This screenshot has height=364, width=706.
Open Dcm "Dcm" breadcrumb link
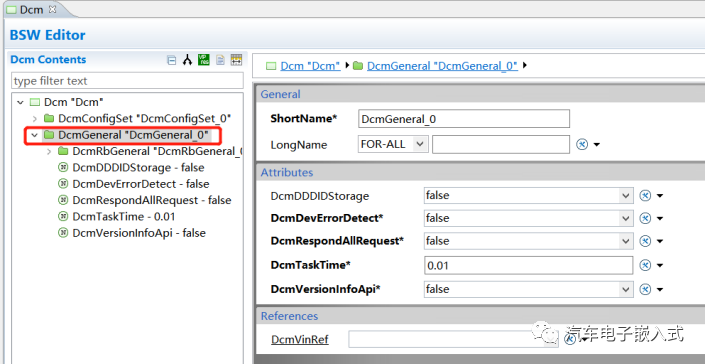pos(310,66)
